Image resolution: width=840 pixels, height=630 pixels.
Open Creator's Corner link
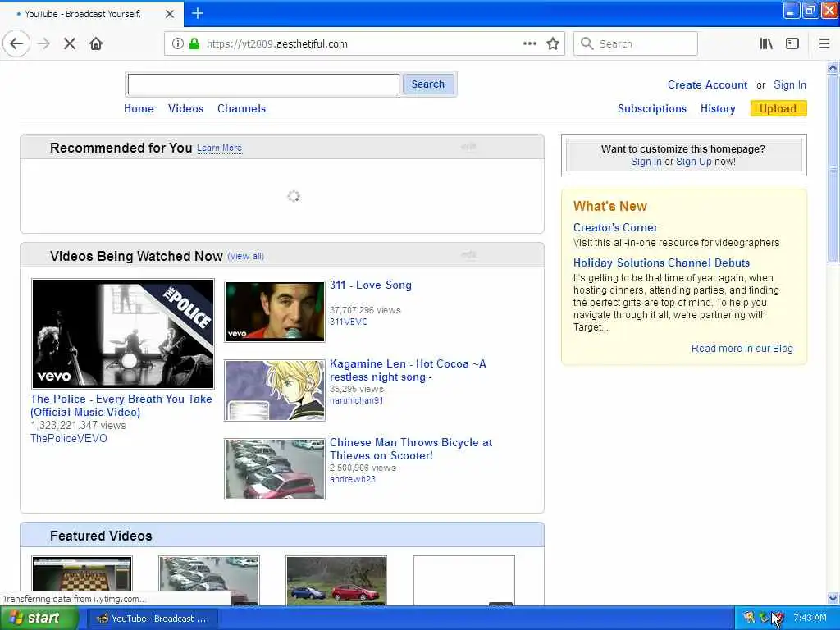615,227
